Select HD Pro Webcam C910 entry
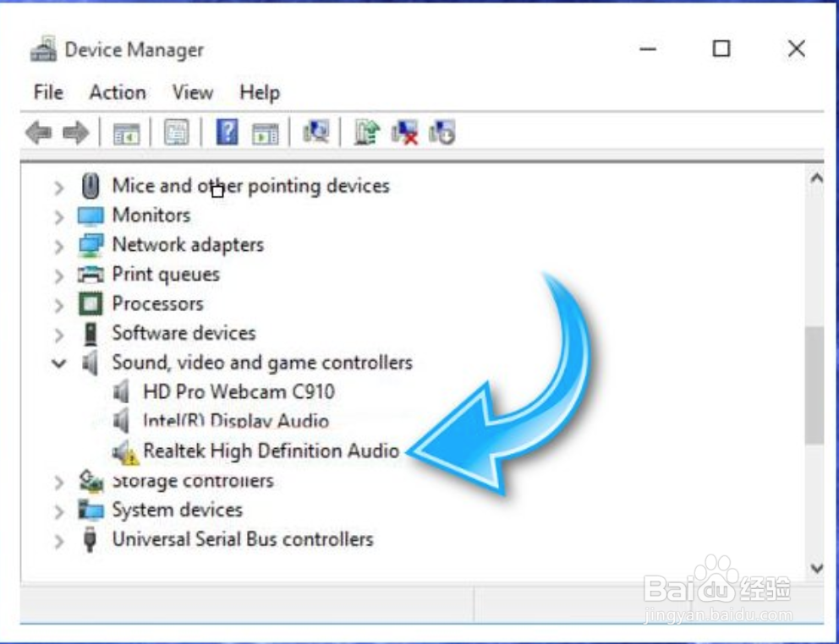Screen dimensions: 839x644 239,391
